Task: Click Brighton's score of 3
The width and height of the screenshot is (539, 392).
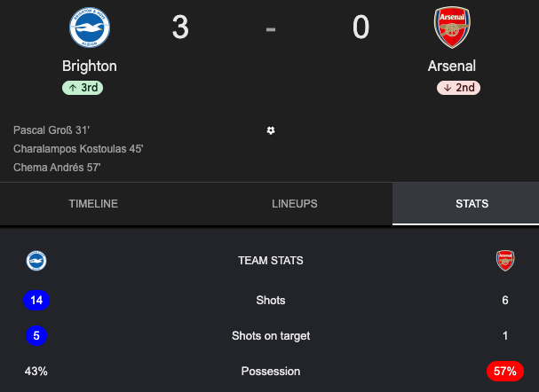Action: pos(180,27)
